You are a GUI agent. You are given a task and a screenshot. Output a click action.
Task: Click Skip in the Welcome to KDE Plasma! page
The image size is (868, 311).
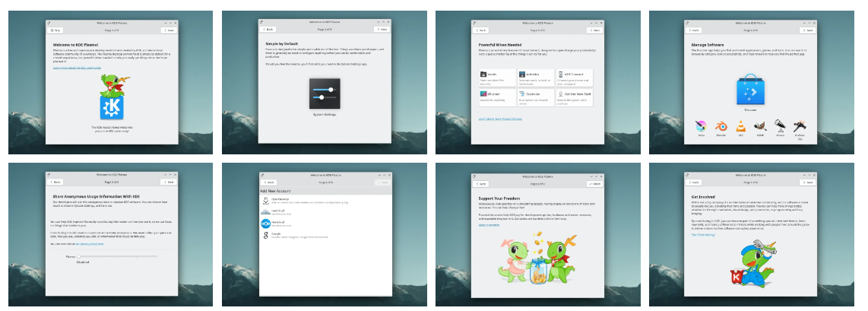55,30
